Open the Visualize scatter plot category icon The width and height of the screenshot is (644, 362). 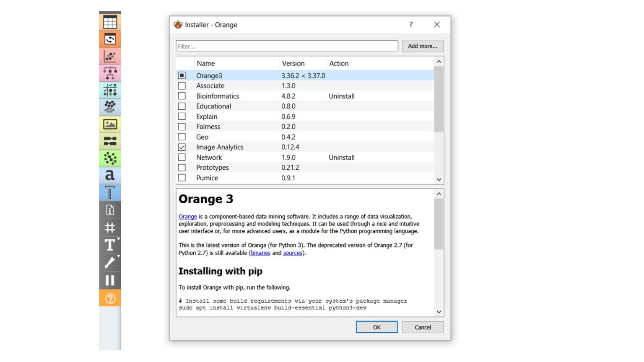pos(110,56)
